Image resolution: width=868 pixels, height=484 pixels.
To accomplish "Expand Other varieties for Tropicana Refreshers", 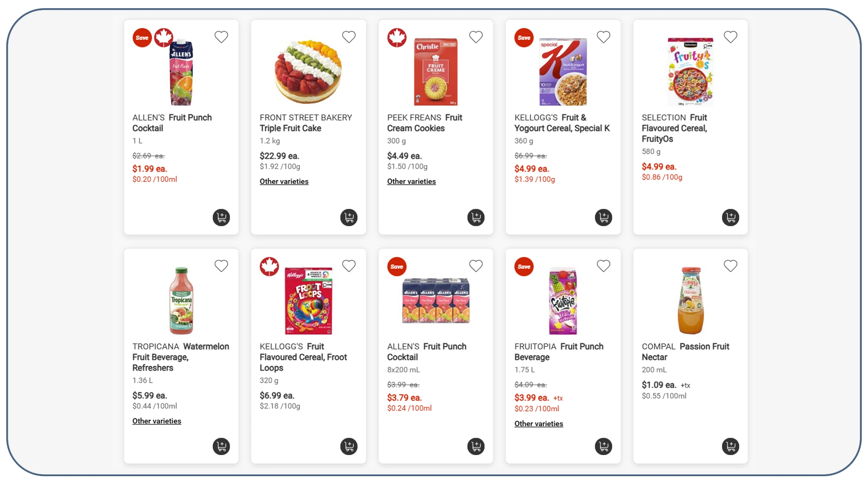I will 157,421.
